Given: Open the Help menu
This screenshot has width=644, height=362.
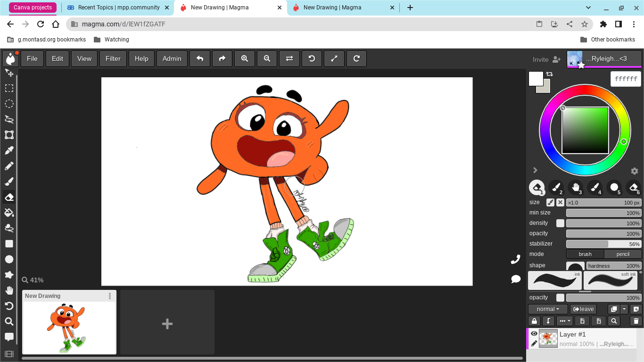Looking at the screenshot, I should tap(141, 58).
